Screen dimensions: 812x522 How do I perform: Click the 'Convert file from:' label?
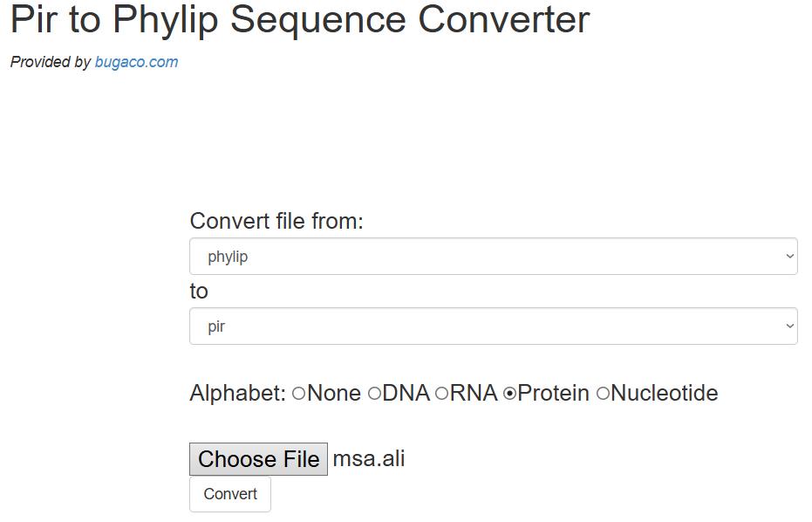276,222
